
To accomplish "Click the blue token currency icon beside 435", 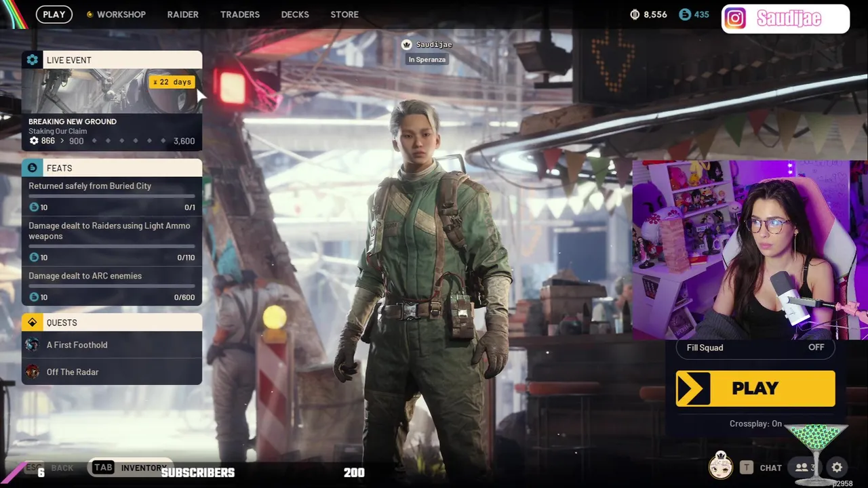I will point(684,14).
